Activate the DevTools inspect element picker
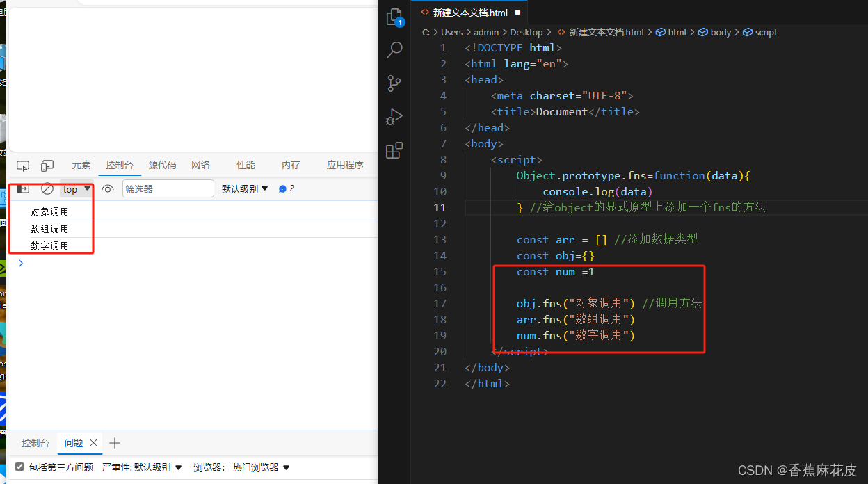 [23, 166]
